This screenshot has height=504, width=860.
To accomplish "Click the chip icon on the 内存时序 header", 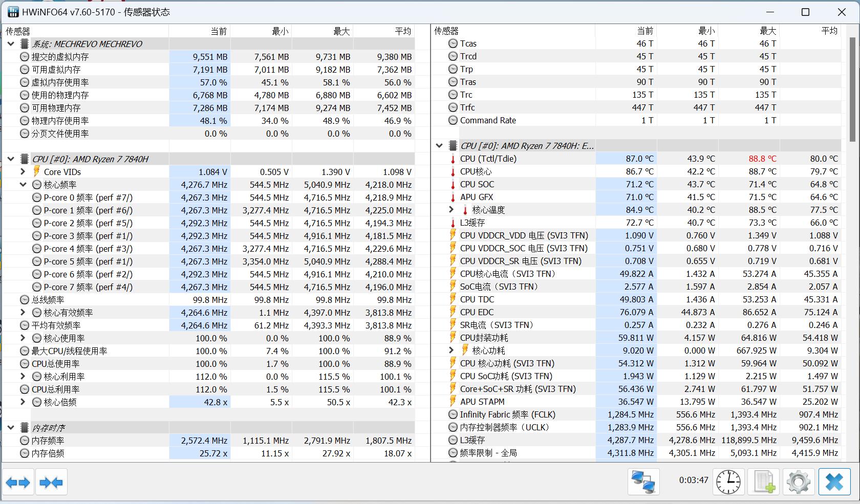I will tap(24, 427).
